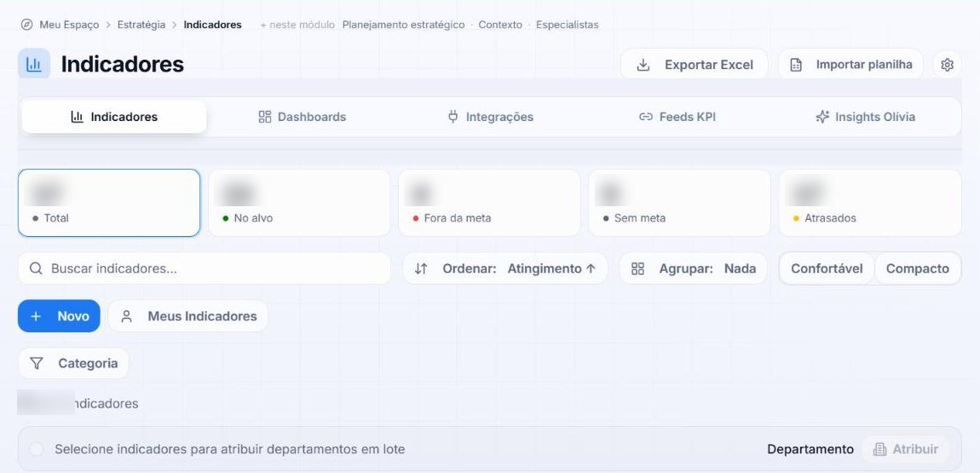Open the Dashboards tab

[x=303, y=117]
